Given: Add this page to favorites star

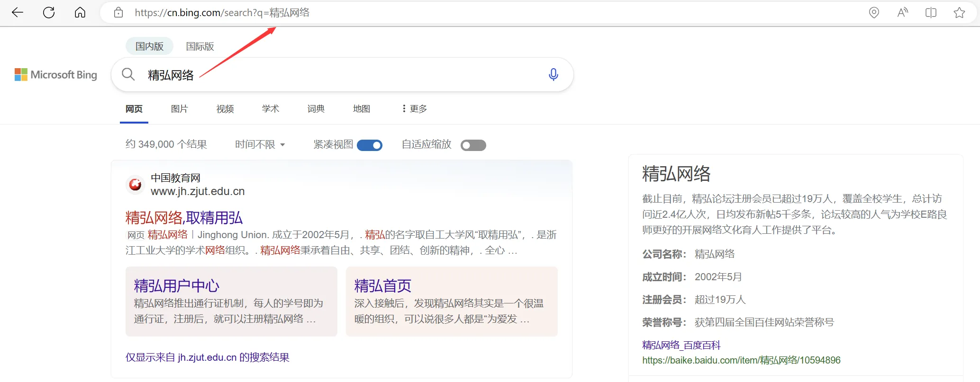Looking at the screenshot, I should coord(960,13).
